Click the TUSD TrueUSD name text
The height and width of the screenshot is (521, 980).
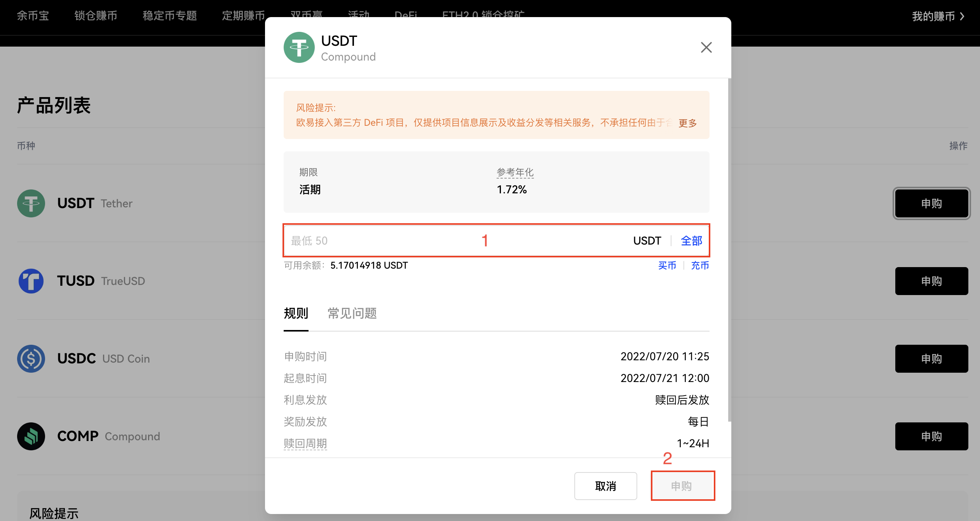tap(101, 281)
